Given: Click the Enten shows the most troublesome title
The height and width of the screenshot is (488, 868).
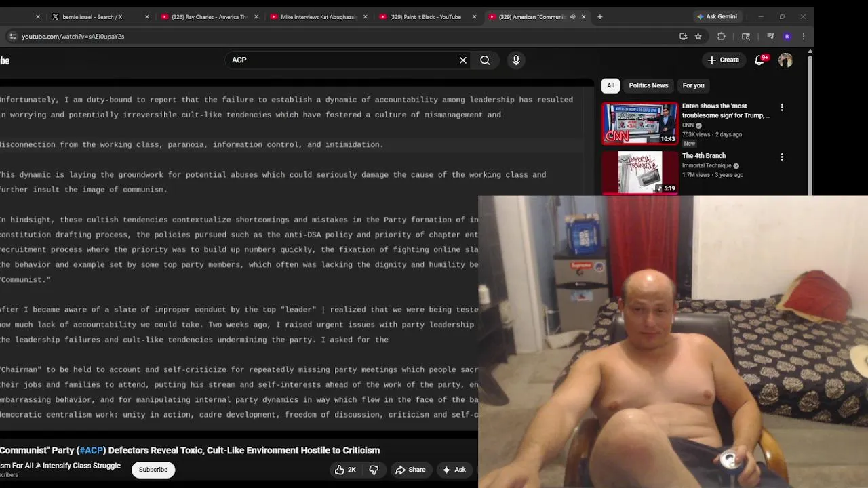Looking at the screenshot, I should tap(726, 111).
